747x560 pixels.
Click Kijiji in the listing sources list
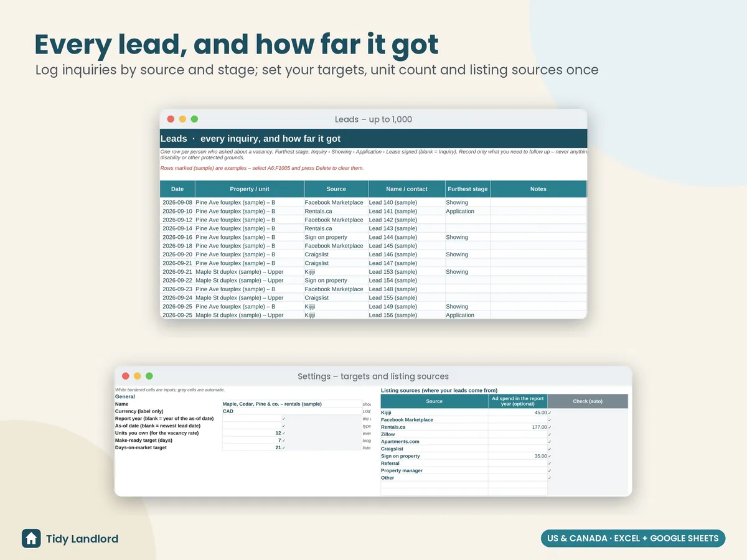click(x=435, y=413)
